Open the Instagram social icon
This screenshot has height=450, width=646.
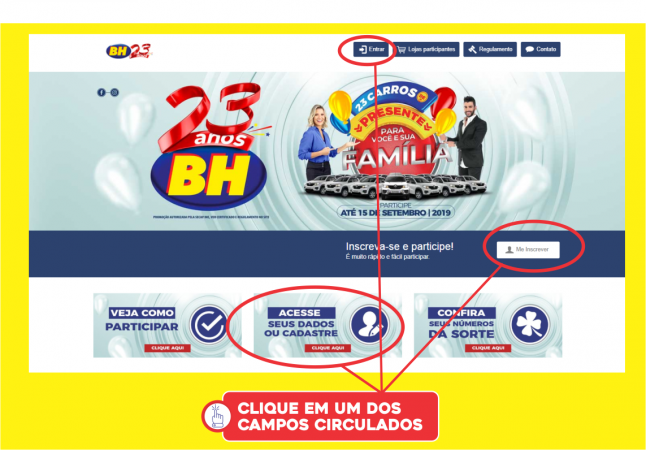(x=115, y=92)
